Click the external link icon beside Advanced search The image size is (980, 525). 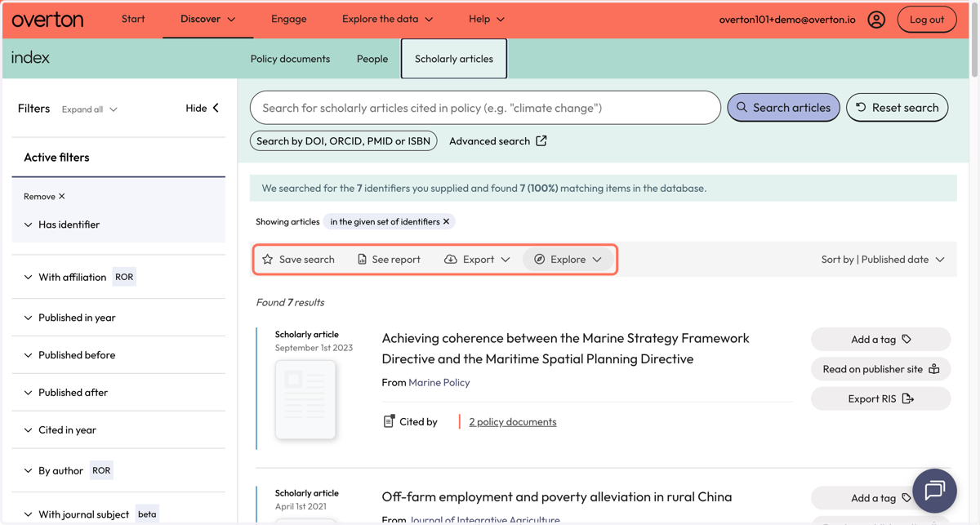click(x=541, y=140)
